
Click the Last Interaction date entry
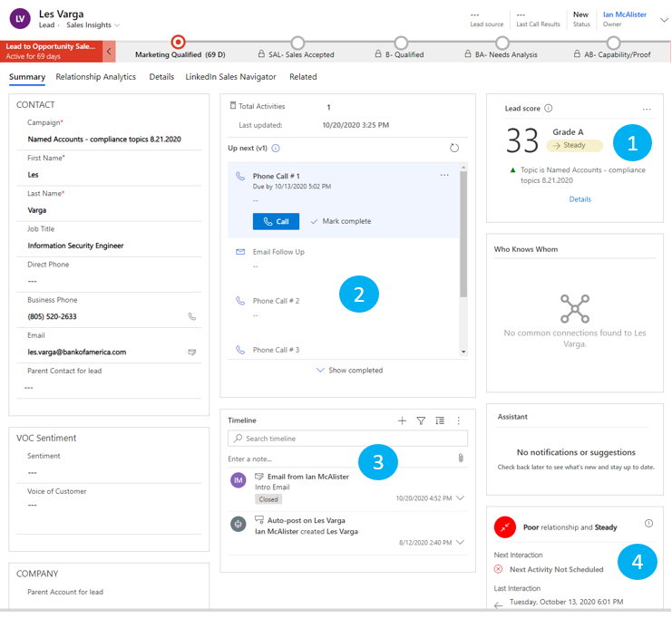566,603
